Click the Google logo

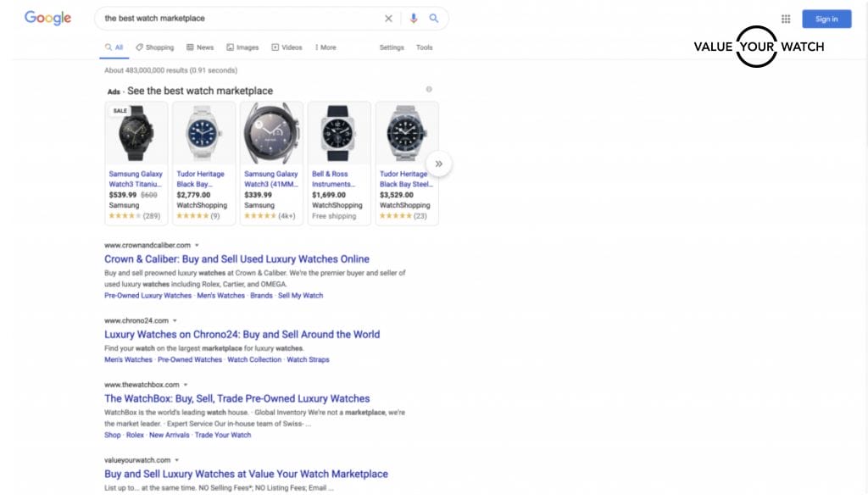(x=47, y=18)
